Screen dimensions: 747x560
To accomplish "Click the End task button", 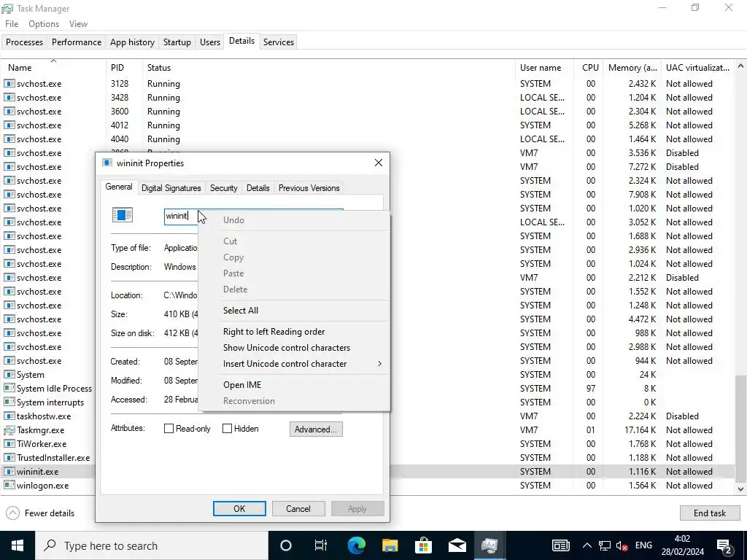I will pyautogui.click(x=709, y=513).
